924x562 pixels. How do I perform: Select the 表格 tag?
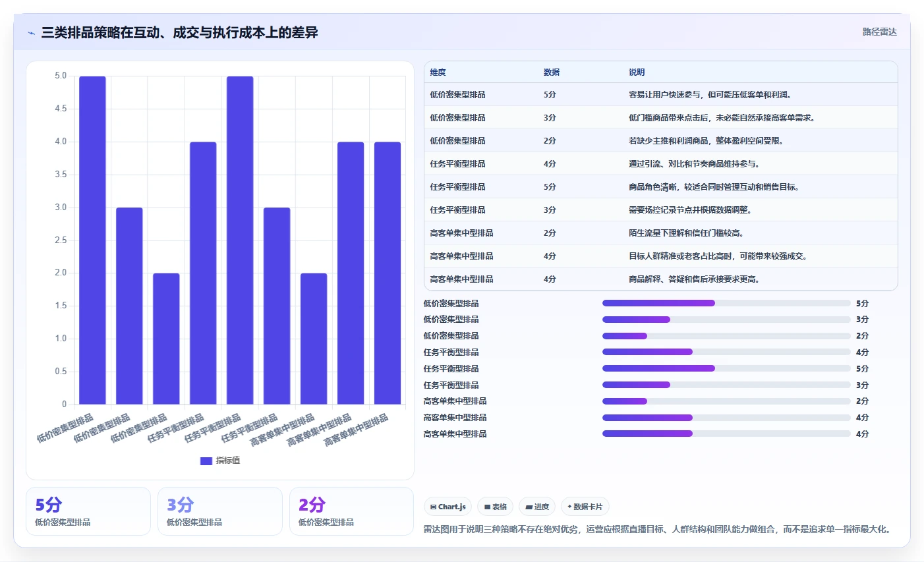point(495,507)
